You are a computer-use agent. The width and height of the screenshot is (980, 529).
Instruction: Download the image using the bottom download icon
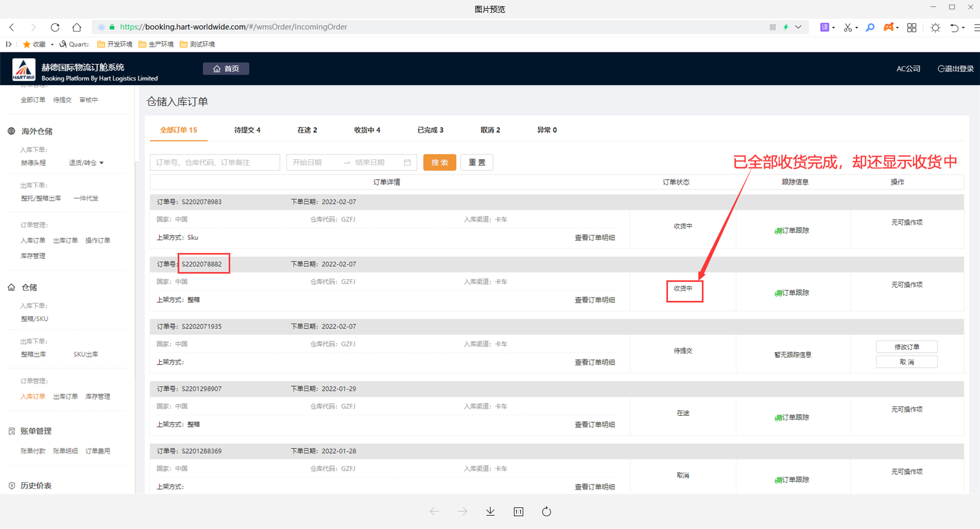click(490, 512)
